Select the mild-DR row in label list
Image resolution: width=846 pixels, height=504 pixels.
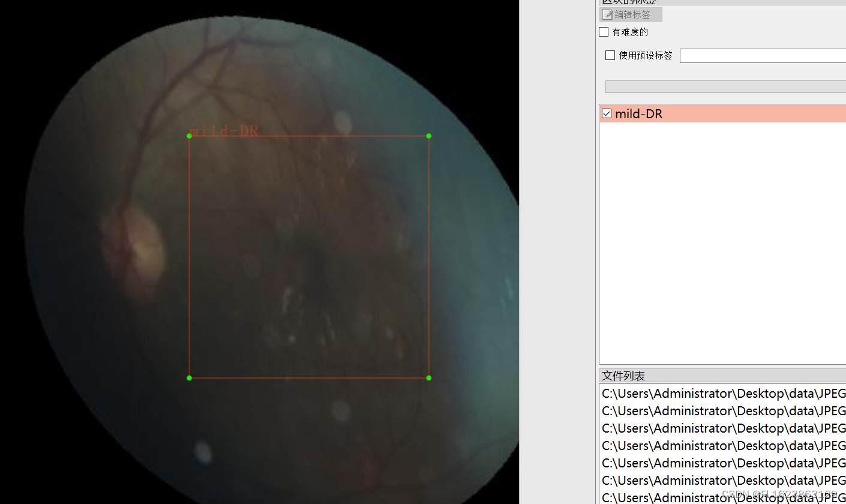(x=723, y=113)
